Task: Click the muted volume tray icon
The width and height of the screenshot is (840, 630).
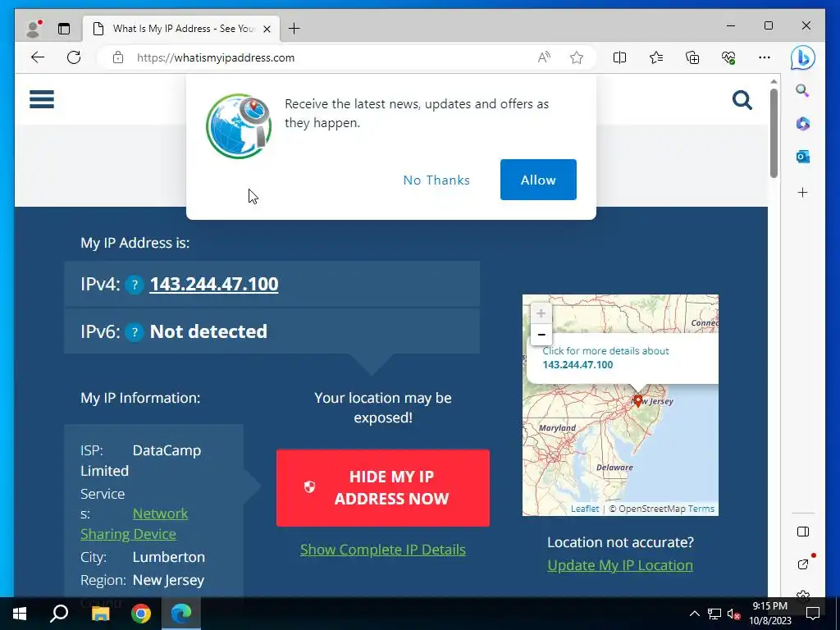Action: [x=734, y=614]
